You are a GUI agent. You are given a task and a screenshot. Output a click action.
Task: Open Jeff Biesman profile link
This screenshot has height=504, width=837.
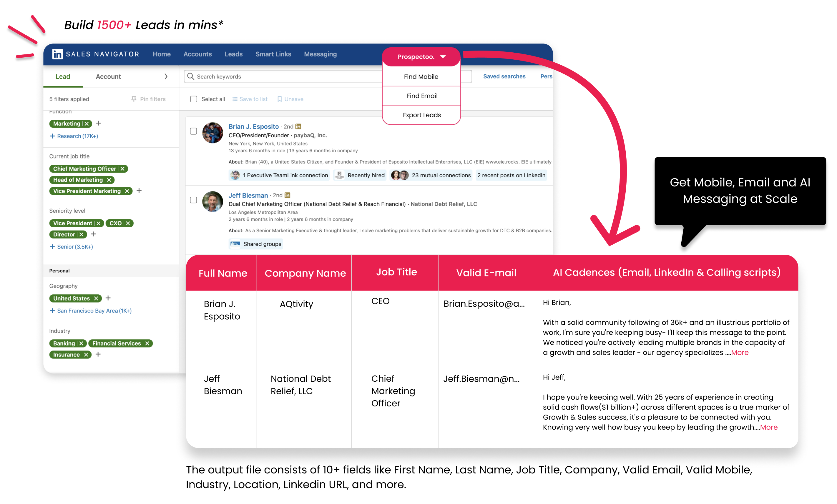pos(248,196)
